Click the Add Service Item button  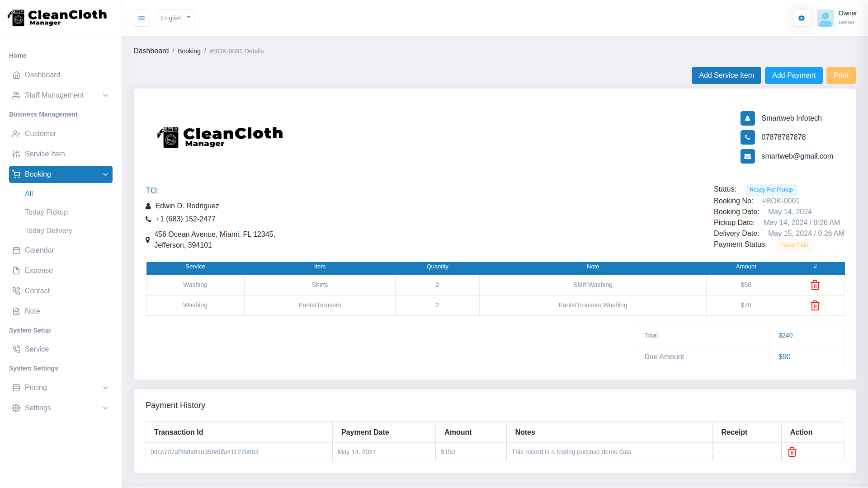726,75
